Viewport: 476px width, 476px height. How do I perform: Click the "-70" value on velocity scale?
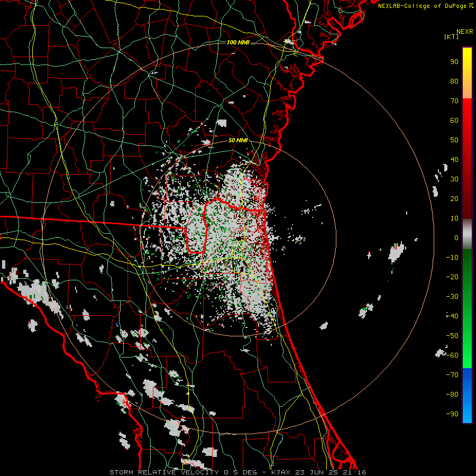click(452, 375)
